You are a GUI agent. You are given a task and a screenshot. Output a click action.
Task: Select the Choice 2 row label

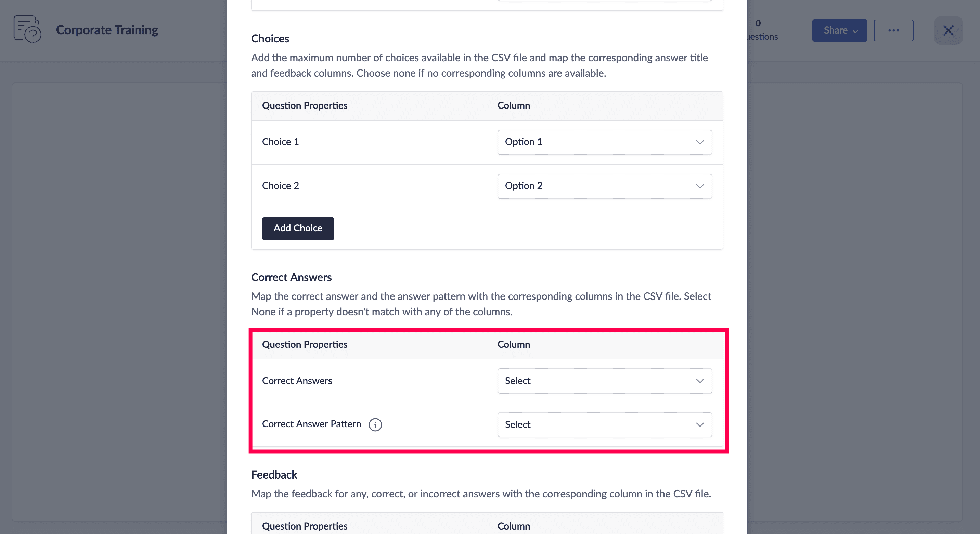280,186
